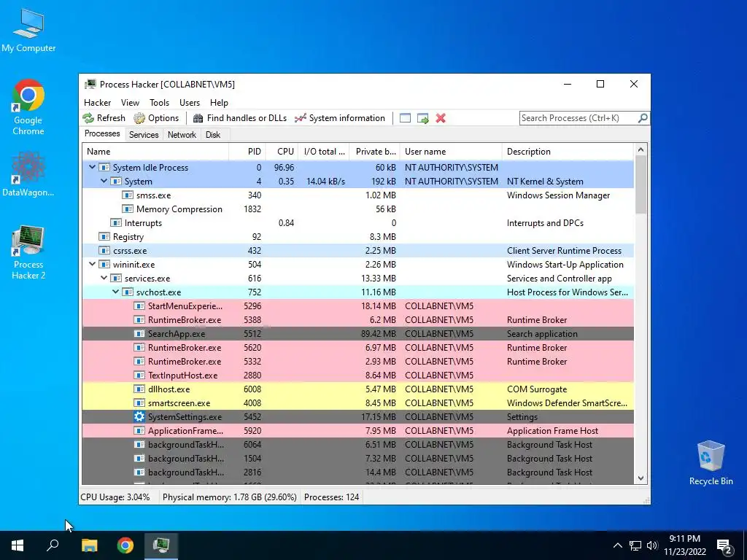Image resolution: width=747 pixels, height=560 pixels.
Task: Open the Users menu
Action: (190, 103)
